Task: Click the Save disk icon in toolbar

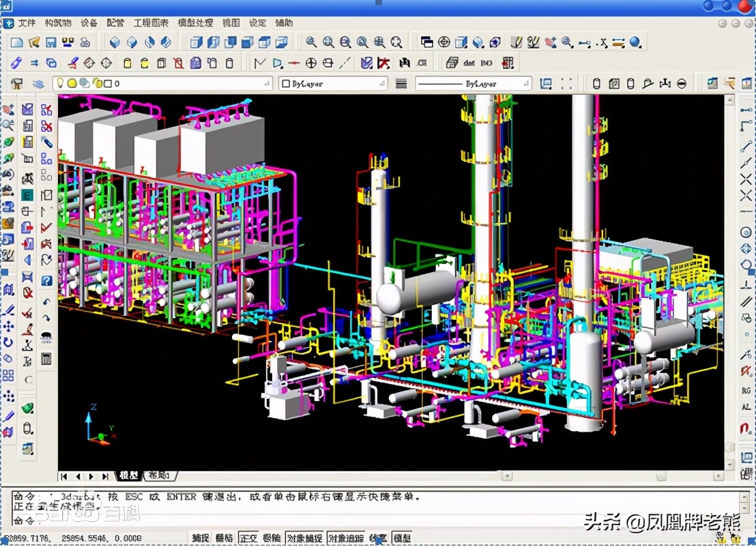Action: click(x=51, y=42)
